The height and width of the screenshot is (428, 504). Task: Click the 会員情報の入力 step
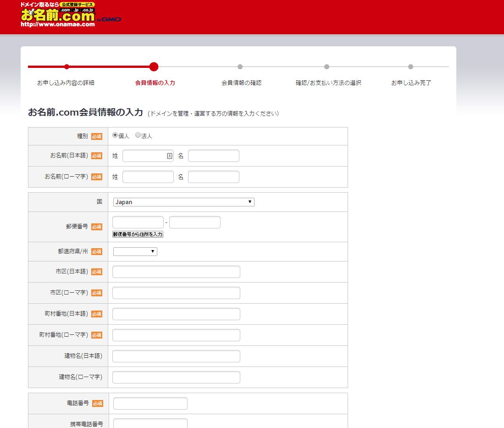pos(155,83)
